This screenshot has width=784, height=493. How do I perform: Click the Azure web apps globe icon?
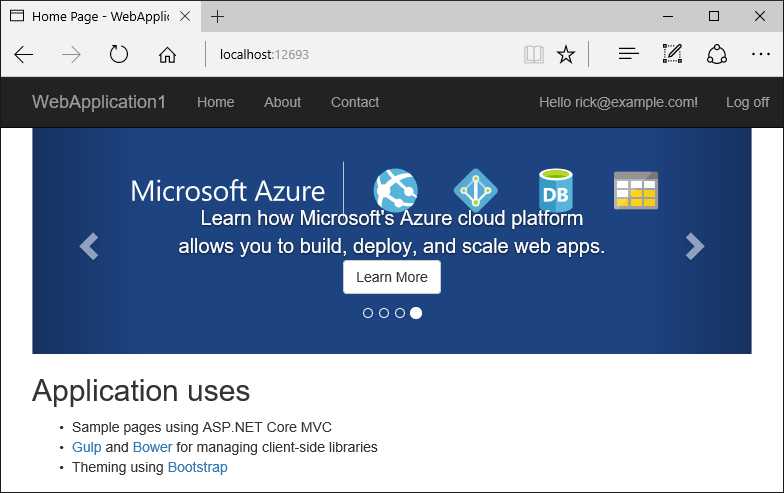[x=396, y=190]
